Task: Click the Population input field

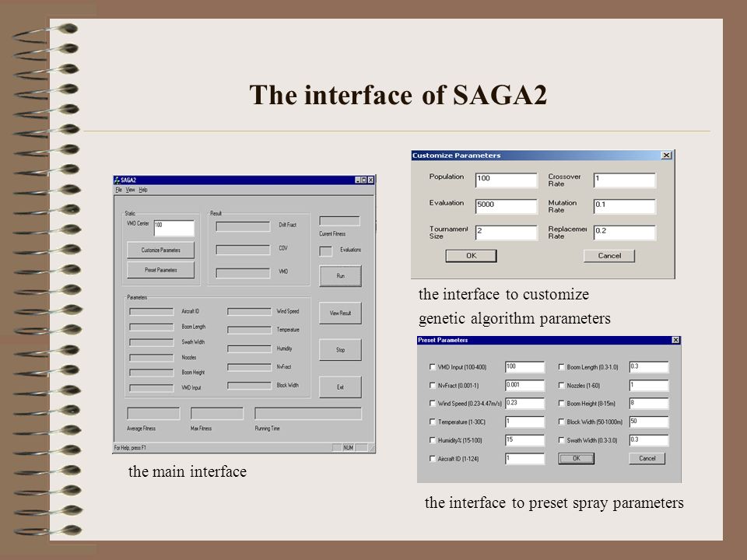Action: (507, 180)
